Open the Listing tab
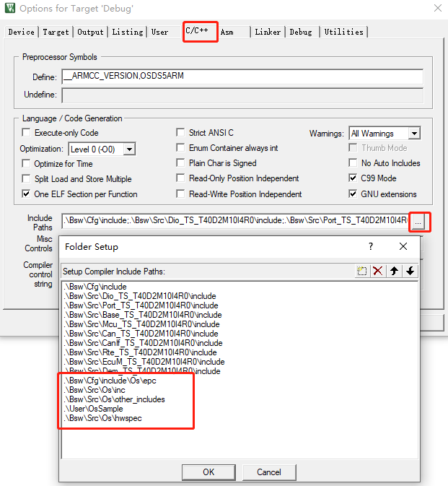 point(128,32)
